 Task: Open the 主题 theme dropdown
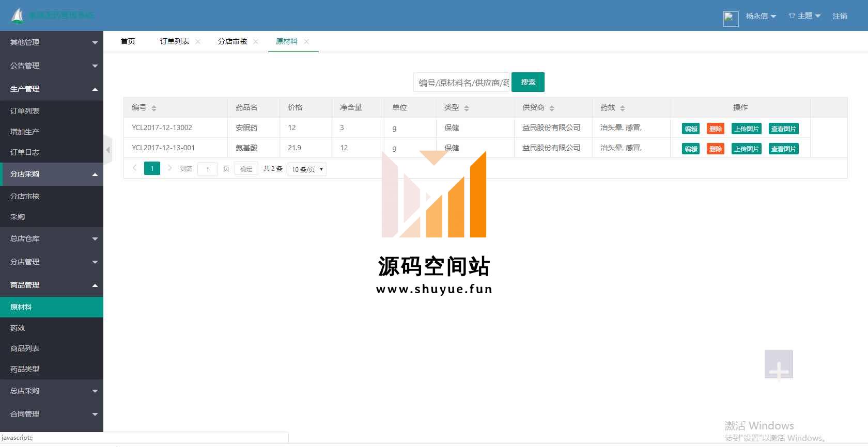[804, 16]
